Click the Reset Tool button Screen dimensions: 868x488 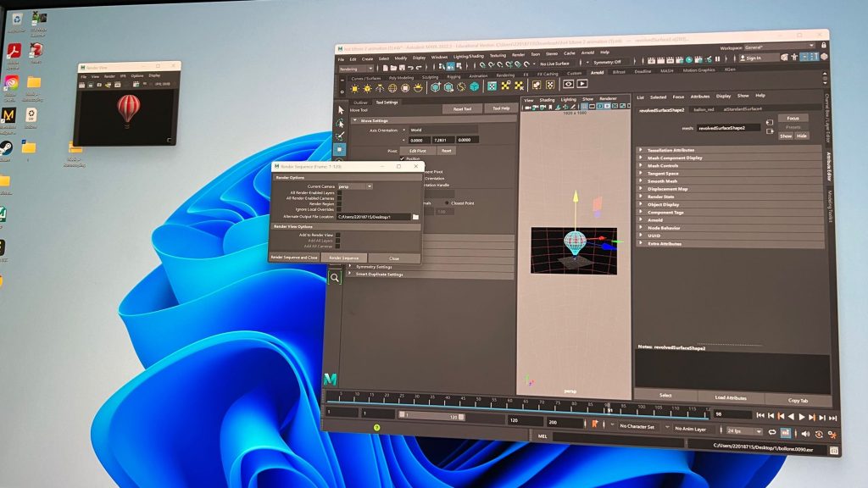pos(462,109)
